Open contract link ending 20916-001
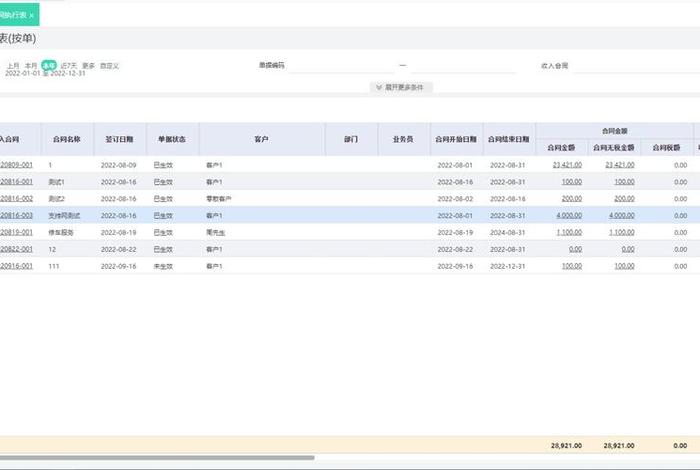 click(16, 266)
